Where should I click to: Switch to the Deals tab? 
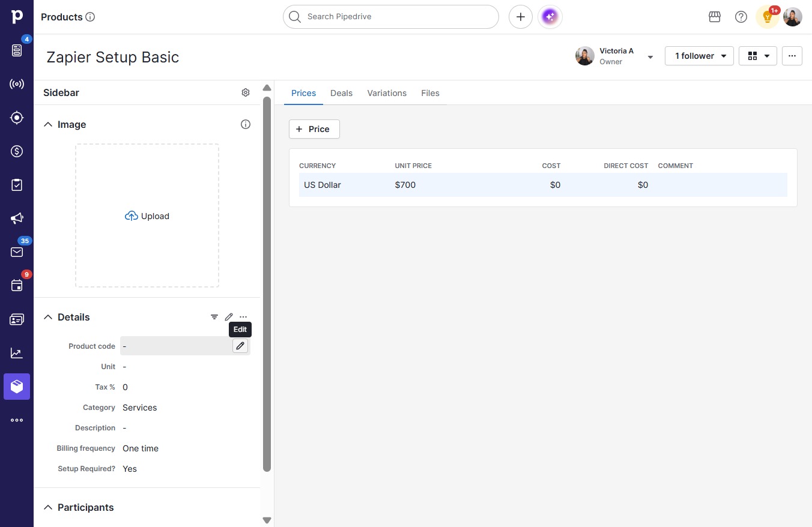click(x=341, y=93)
